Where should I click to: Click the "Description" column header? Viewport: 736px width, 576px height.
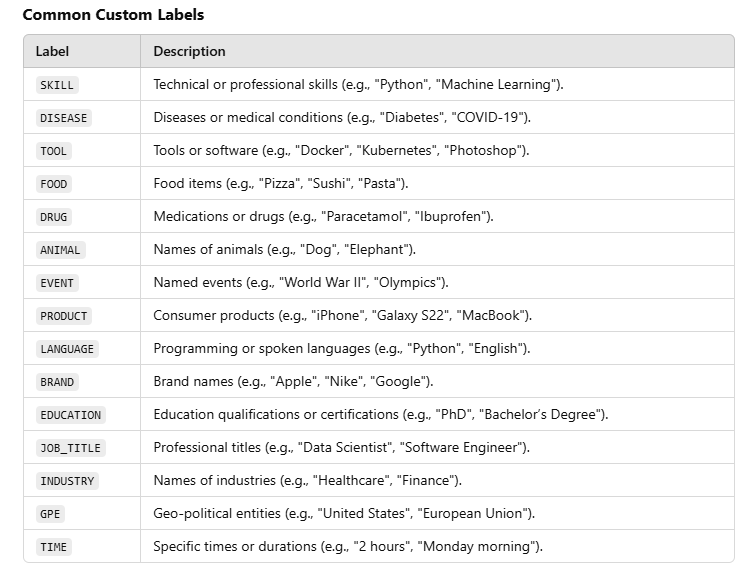pyautogui.click(x=189, y=51)
